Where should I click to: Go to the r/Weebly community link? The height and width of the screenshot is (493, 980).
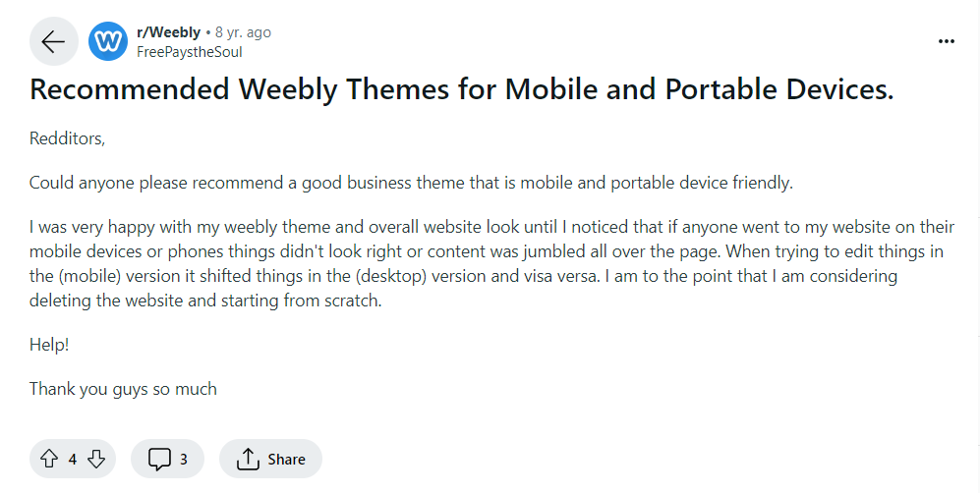(x=168, y=32)
